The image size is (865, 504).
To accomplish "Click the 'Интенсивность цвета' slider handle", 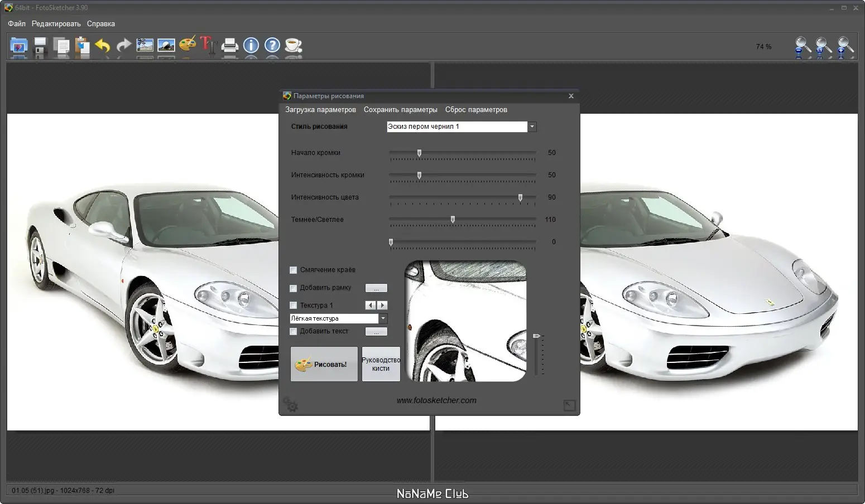I will click(x=520, y=198).
